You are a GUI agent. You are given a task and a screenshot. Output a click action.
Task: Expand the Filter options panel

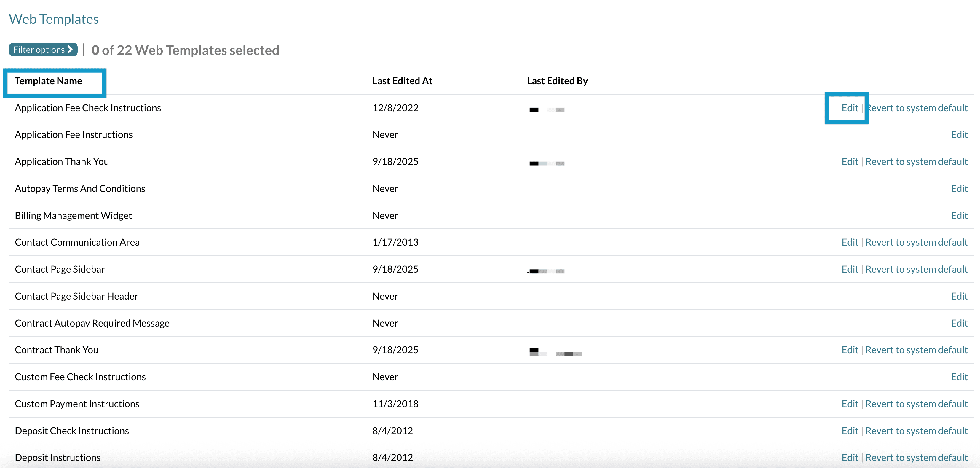pyautogui.click(x=42, y=50)
